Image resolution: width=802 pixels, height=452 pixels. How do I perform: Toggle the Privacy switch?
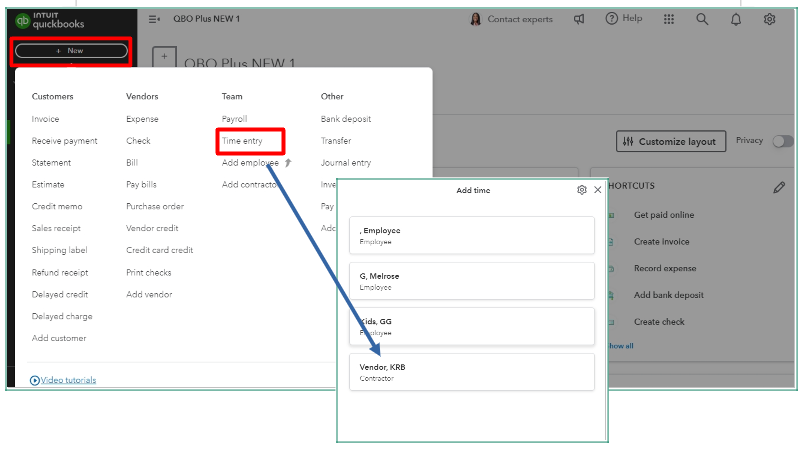(783, 141)
